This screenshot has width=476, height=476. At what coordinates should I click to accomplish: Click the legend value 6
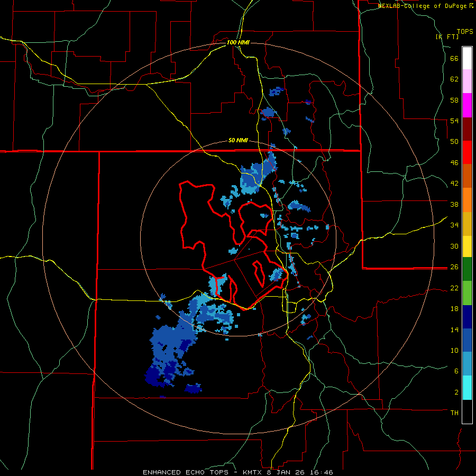456,371
